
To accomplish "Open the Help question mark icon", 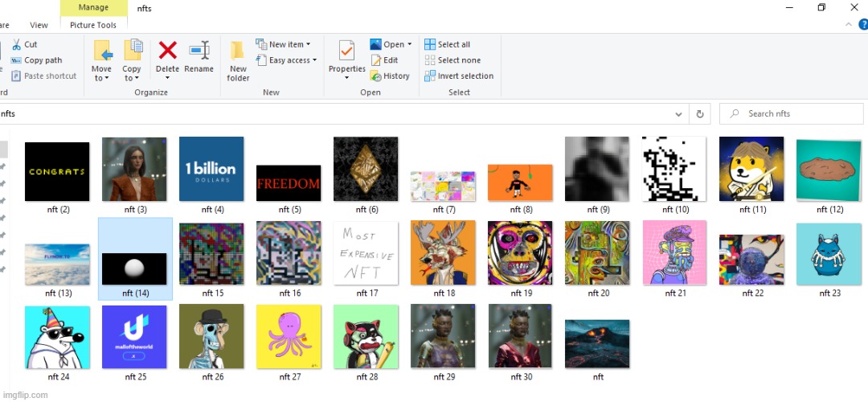I will 863,24.
